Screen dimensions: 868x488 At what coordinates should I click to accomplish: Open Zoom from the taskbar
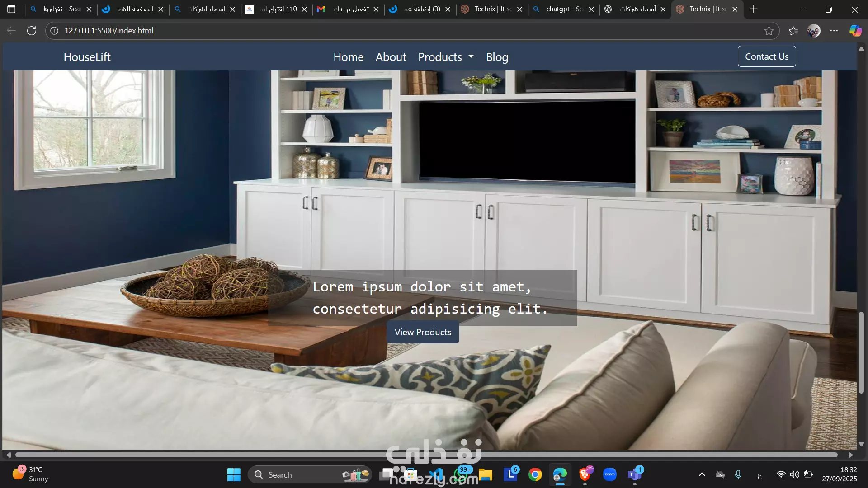point(609,474)
